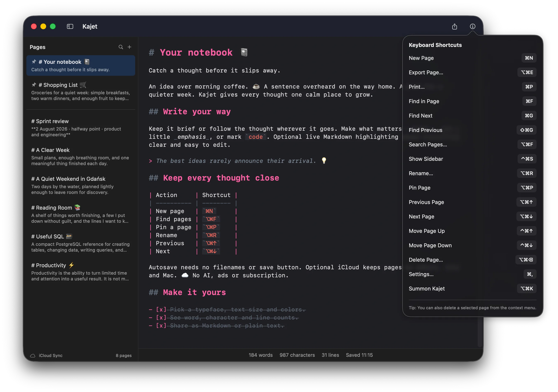Open A Quiet Weekend in Gdańsk page
558x392 pixels.
[81, 185]
